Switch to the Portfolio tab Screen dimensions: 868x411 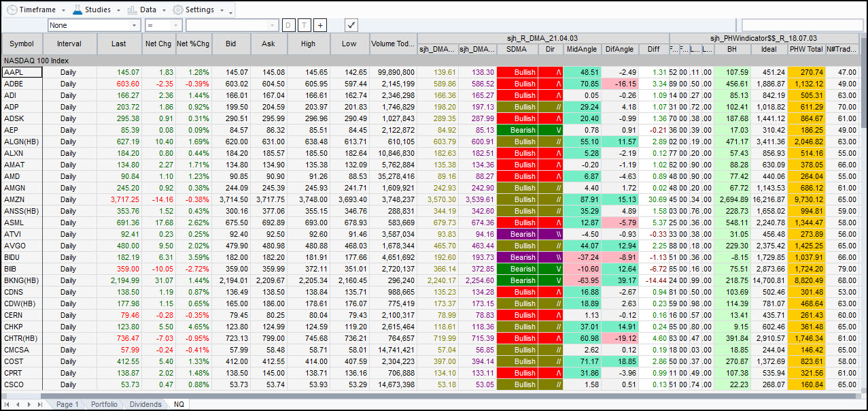104,404
